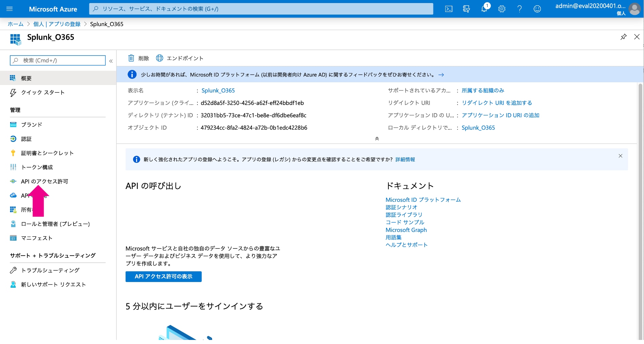This screenshot has height=344, width=644.
Task: Click the API permissions icon
Action: pos(13,181)
